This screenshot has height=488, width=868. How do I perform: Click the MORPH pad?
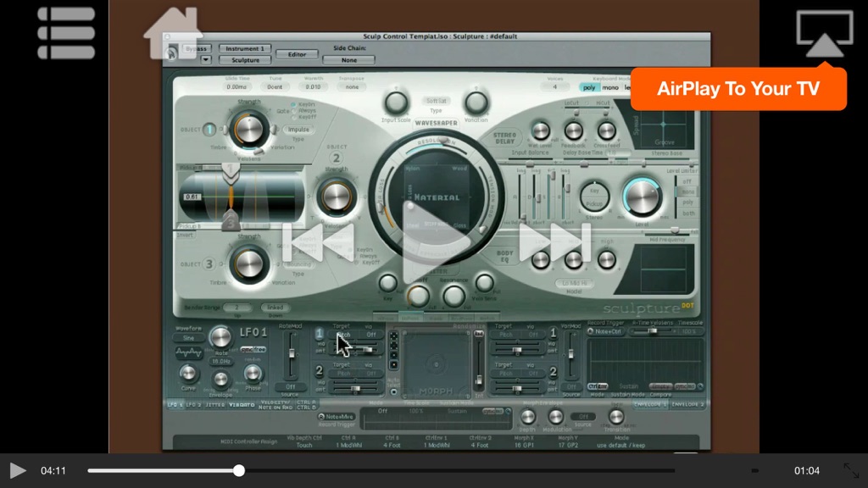437,364
